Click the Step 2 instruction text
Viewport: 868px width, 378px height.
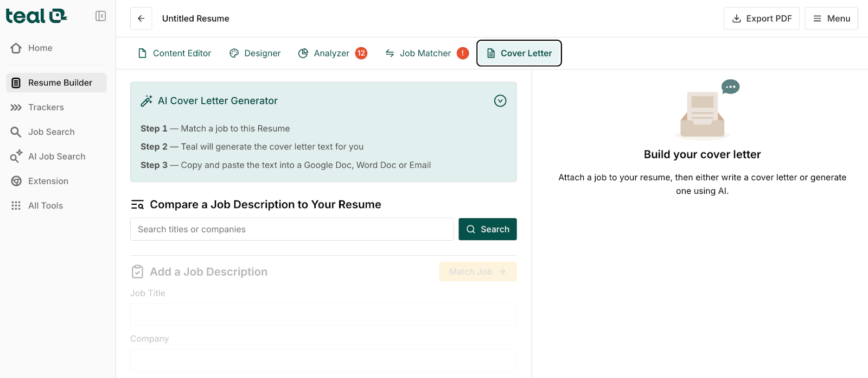(x=252, y=147)
